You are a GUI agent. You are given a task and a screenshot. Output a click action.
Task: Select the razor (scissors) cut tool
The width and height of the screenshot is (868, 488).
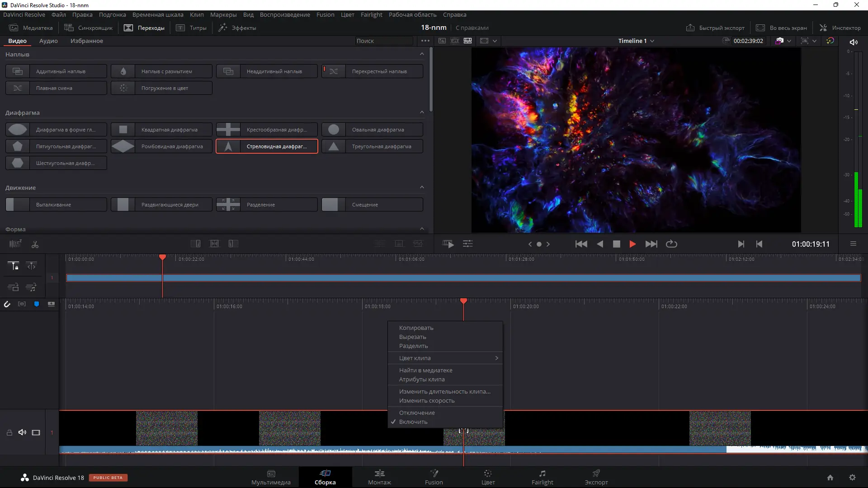[x=35, y=244]
